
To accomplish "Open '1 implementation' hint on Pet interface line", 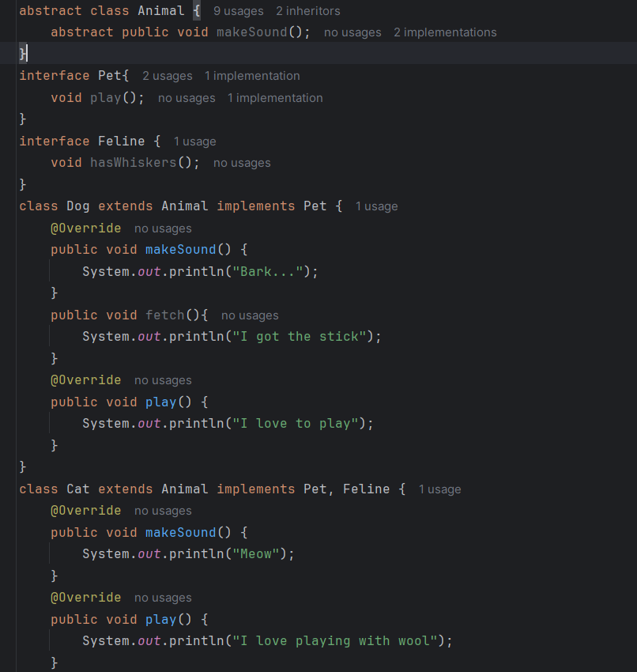I will point(252,76).
